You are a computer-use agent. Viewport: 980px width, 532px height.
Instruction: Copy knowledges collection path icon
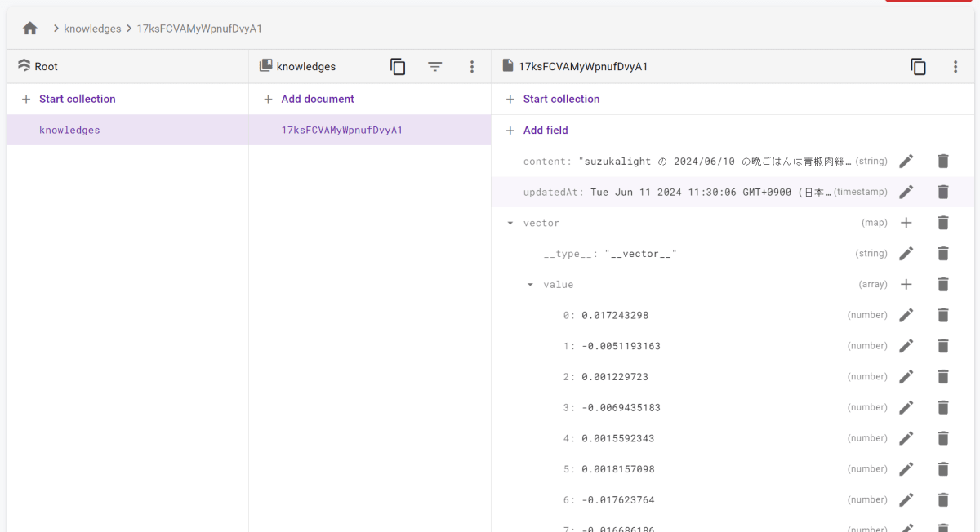point(398,67)
